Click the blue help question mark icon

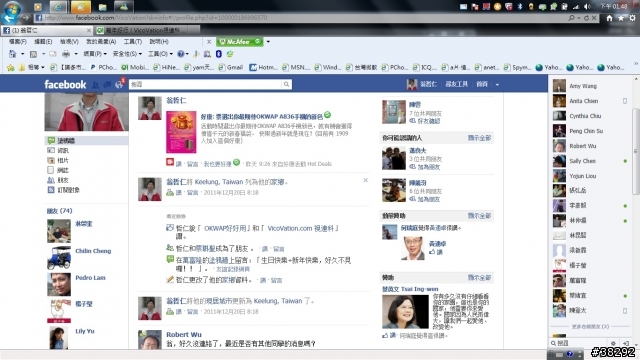(181, 54)
